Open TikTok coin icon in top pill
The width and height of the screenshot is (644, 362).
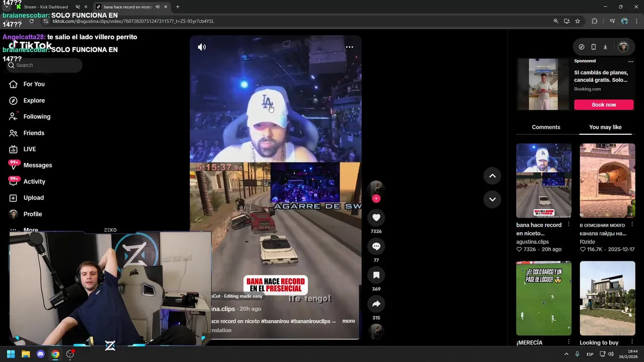coord(582,47)
